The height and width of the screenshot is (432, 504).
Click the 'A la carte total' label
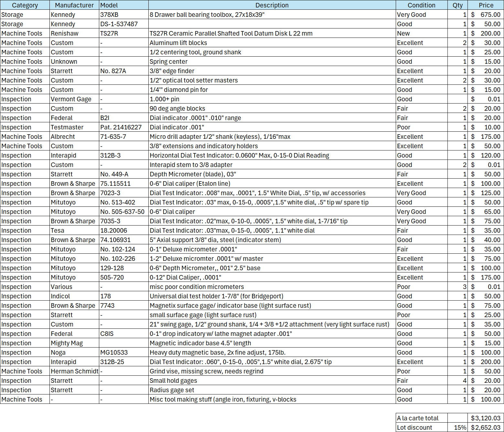[422, 418]
